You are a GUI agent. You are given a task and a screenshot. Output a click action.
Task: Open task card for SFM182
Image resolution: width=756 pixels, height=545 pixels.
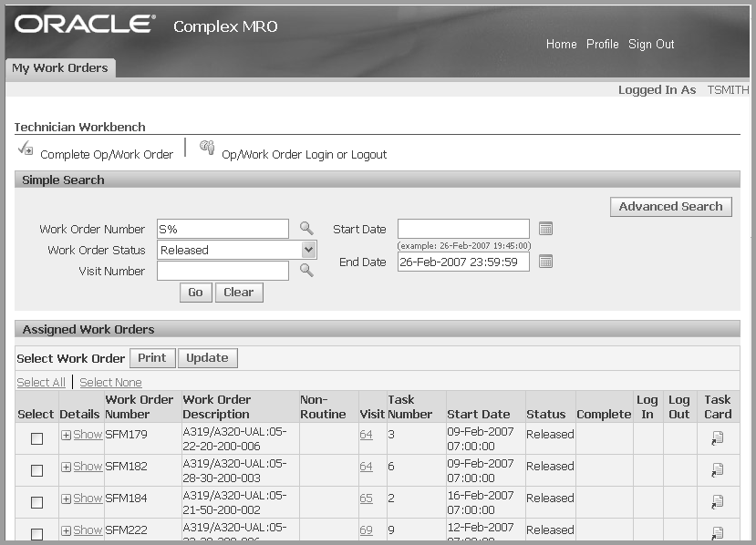pyautogui.click(x=718, y=470)
